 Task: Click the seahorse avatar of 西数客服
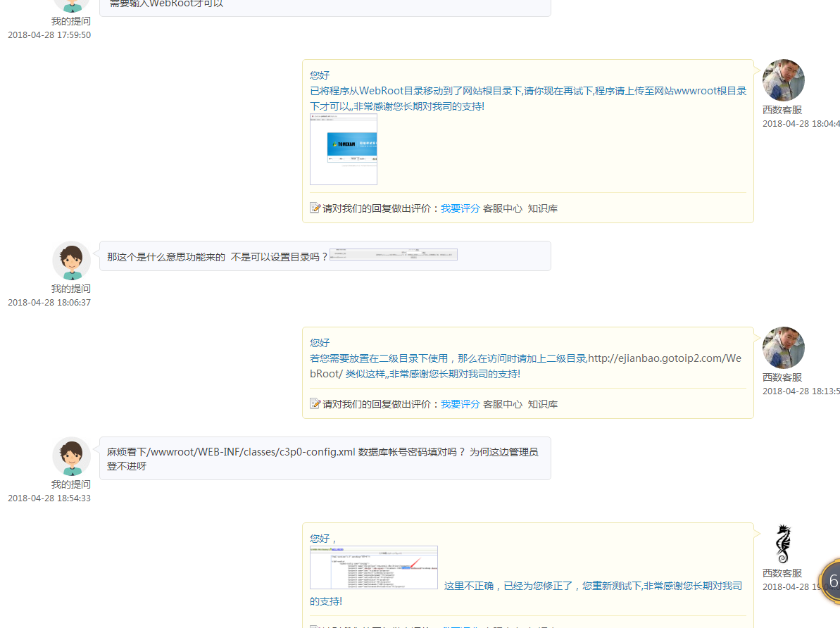click(x=783, y=544)
